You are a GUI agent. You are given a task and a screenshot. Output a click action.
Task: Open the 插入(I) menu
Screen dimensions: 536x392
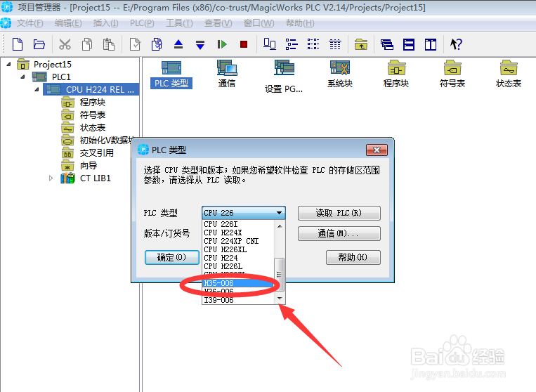pyautogui.click(x=105, y=23)
